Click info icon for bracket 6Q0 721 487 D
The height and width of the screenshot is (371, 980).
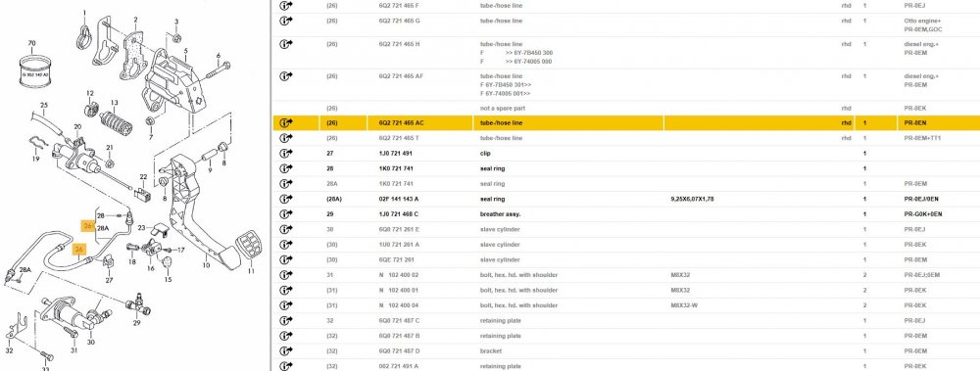pos(286,351)
